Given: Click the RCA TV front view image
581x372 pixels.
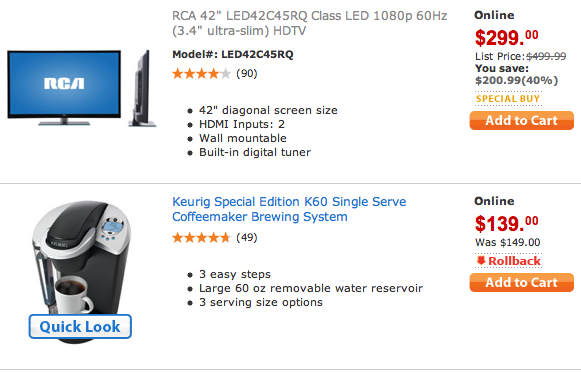Looking at the screenshot, I should pos(64,88).
